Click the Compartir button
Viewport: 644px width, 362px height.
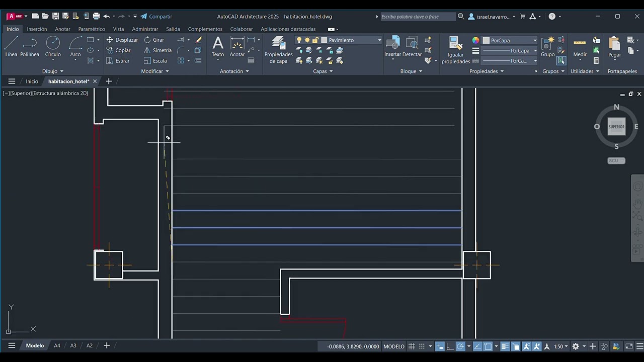156,17
